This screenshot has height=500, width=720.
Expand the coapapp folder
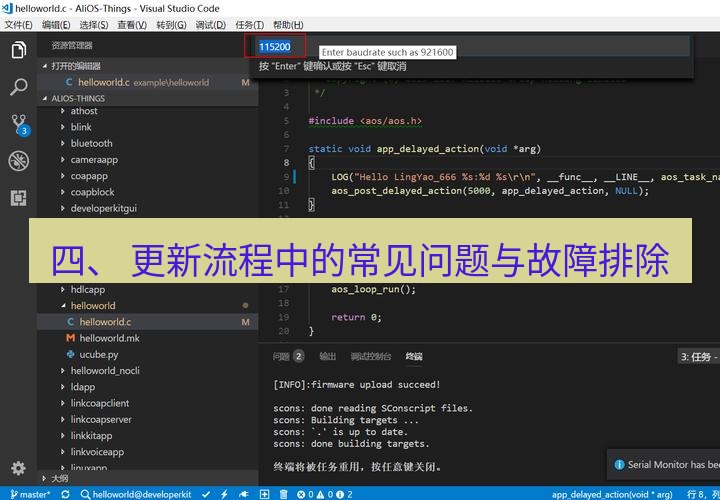(x=89, y=176)
